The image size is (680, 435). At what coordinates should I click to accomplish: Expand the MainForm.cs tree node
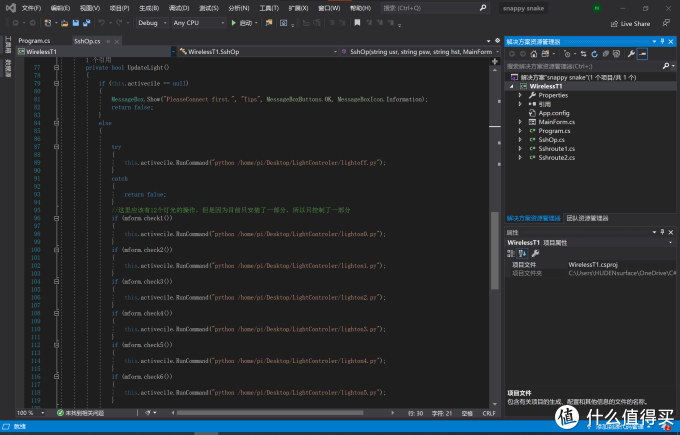coord(520,122)
